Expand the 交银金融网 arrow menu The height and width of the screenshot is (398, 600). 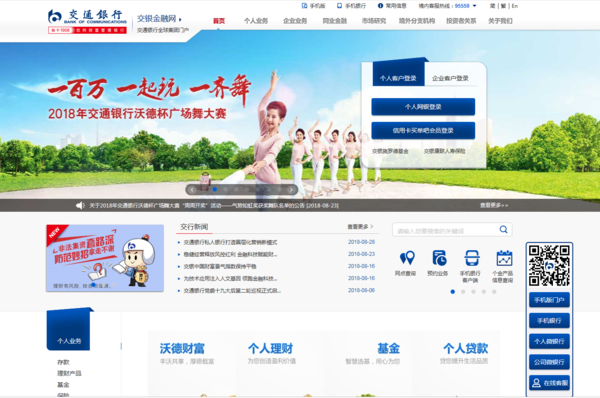(180, 19)
